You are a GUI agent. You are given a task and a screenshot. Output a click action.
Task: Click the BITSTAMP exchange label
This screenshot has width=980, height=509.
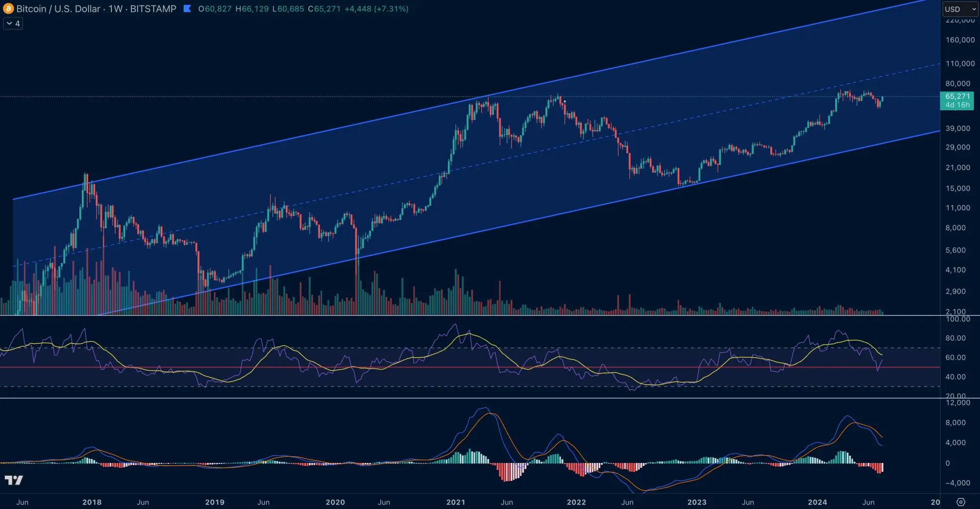[x=153, y=9]
